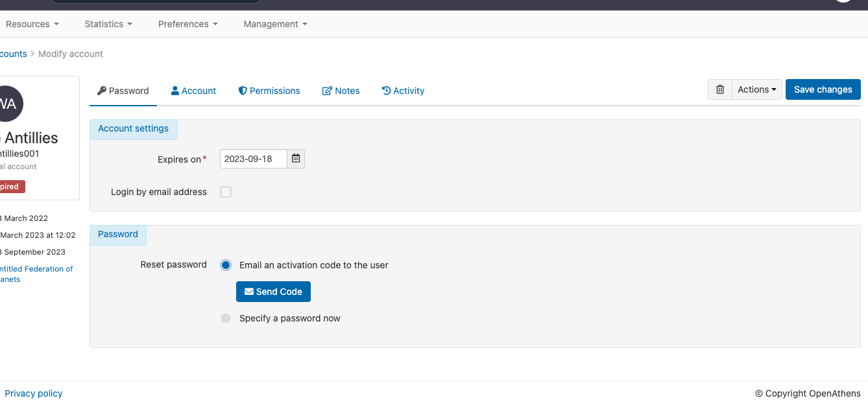The width and height of the screenshot is (868, 418).
Task: Select Specify a password now option
Action: (x=226, y=318)
